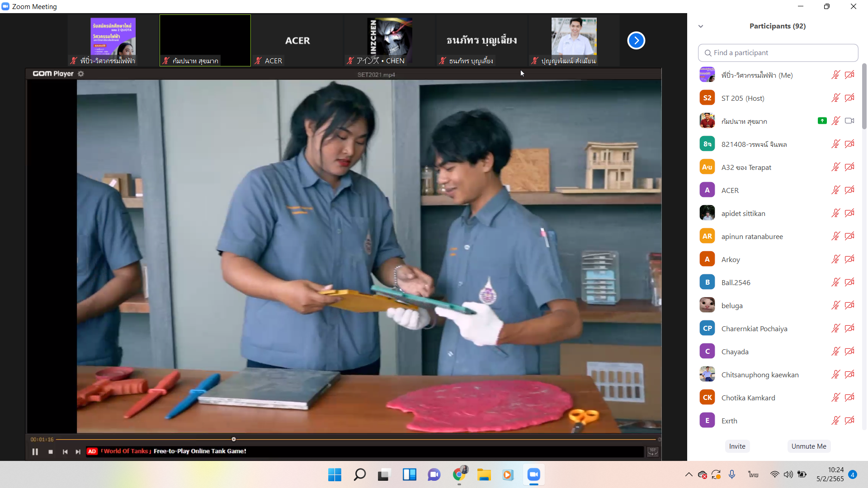This screenshot has width=868, height=488.
Task: Pause the GOM Player video
Action: pos(35,451)
